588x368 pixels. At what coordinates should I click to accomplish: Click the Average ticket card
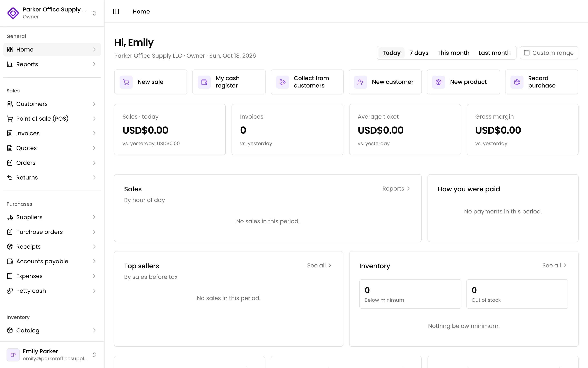[x=405, y=130]
